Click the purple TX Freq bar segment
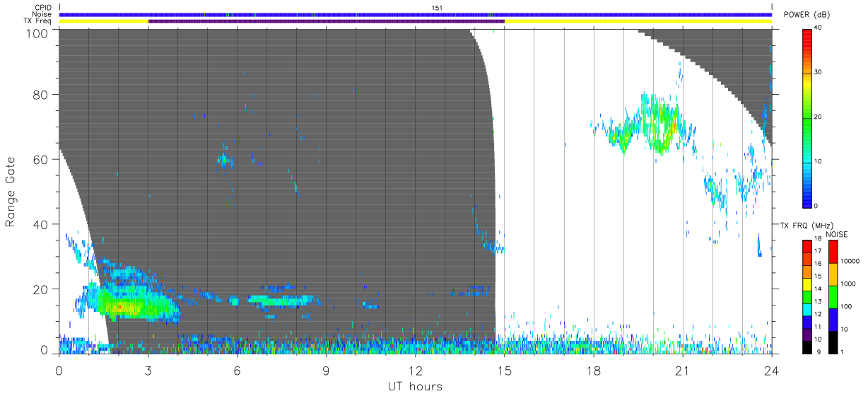868x401 pixels. 326,21
